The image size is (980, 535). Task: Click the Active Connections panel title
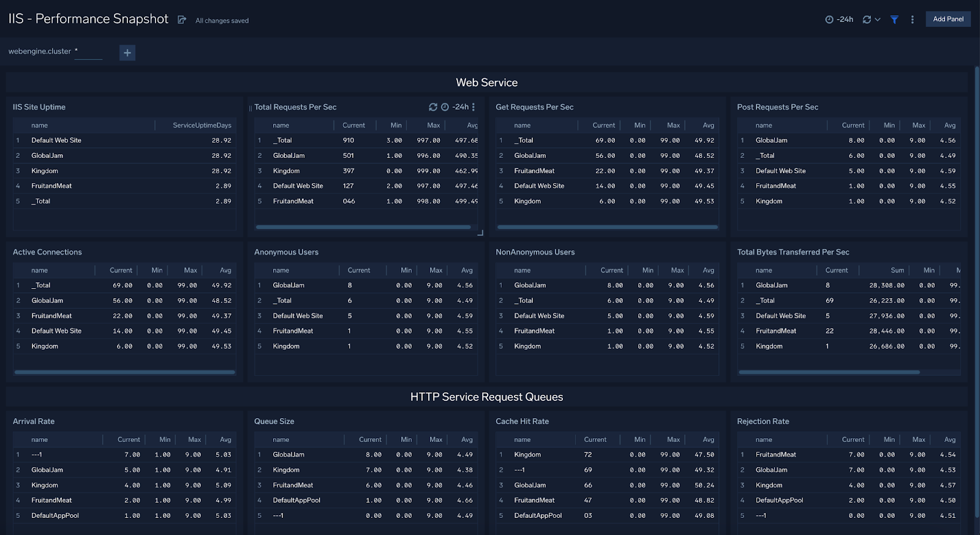pos(47,252)
